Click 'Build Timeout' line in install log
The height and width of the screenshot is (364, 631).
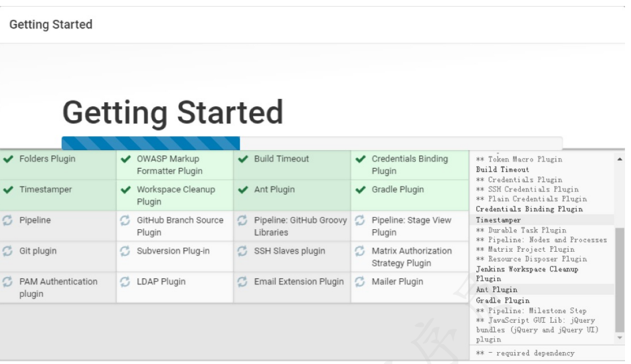coord(502,169)
